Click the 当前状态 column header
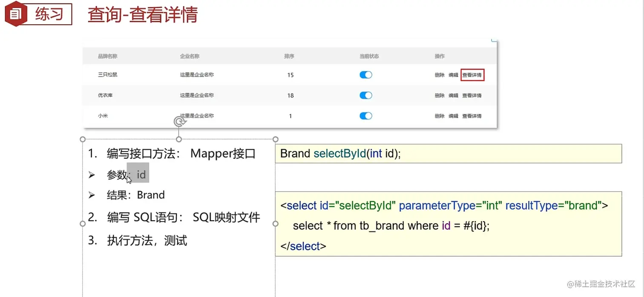This screenshot has width=644, height=297. point(369,56)
